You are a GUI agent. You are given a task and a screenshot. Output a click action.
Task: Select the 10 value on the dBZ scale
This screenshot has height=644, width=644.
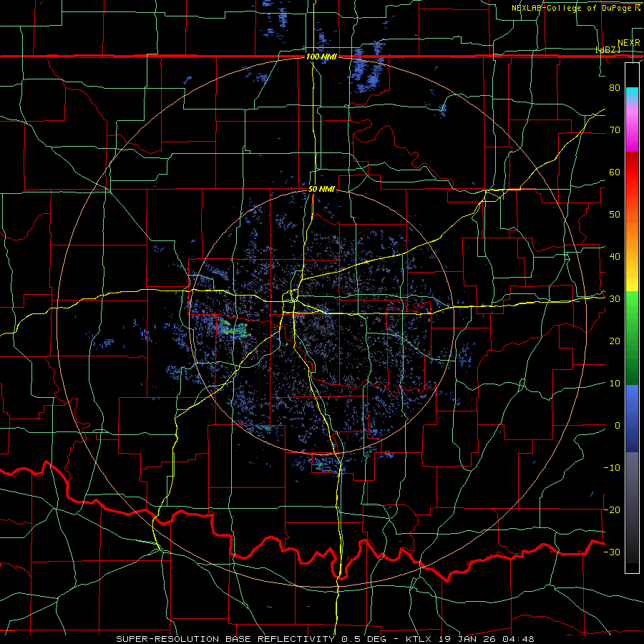615,384
